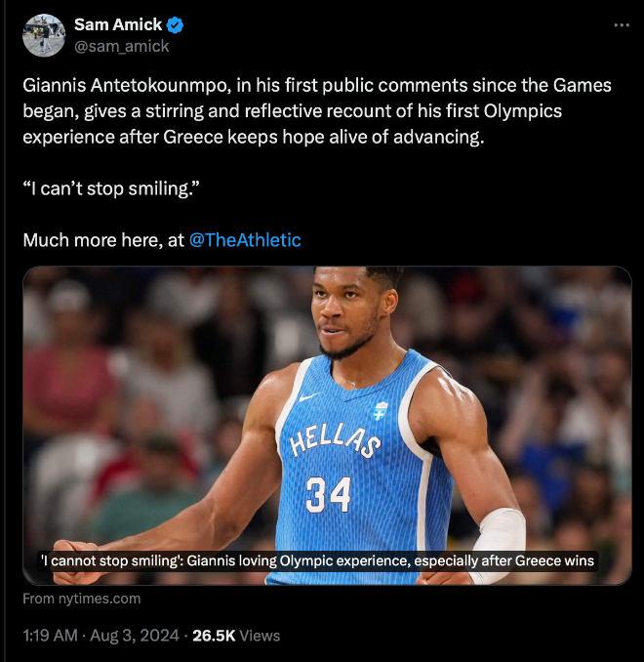Open the 'From nytimes.com' source link

tap(81, 599)
